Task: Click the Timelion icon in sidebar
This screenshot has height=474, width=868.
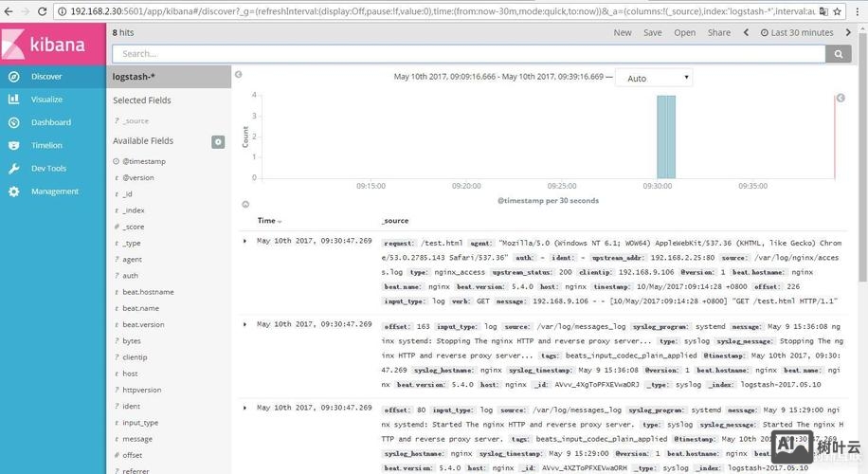Action: [x=13, y=145]
